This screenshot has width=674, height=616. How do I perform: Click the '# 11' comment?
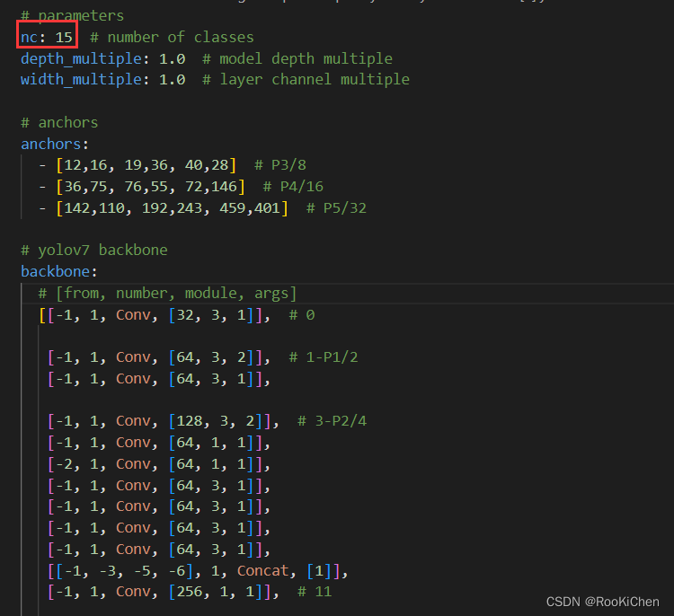click(x=315, y=592)
